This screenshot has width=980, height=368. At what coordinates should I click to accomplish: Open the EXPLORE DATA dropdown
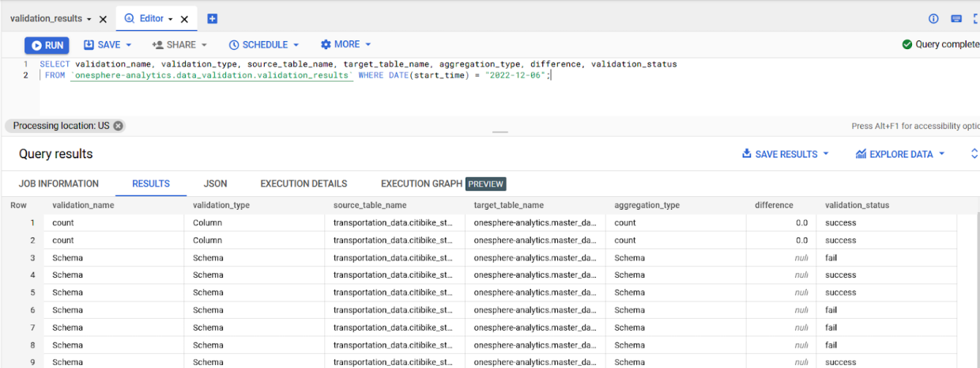(x=900, y=154)
